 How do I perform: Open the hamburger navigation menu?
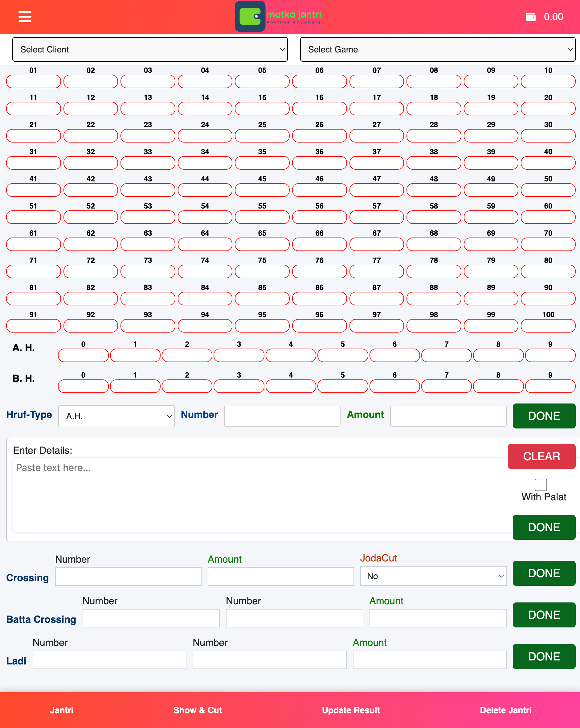tap(25, 16)
